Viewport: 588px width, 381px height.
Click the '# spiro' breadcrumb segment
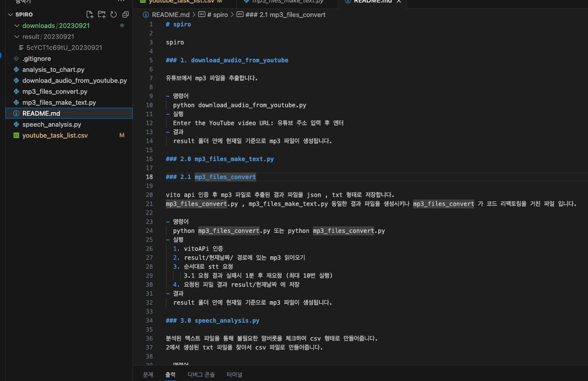(x=213, y=14)
